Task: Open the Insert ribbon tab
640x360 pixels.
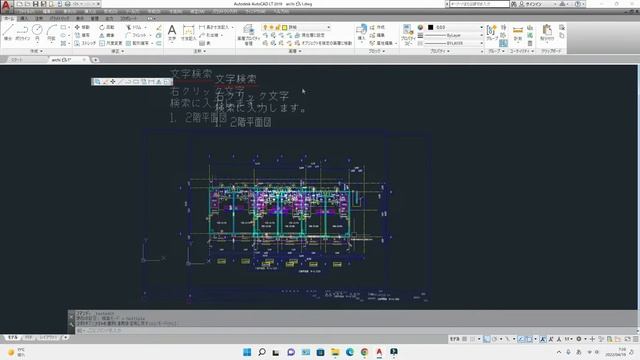Action: [24, 18]
